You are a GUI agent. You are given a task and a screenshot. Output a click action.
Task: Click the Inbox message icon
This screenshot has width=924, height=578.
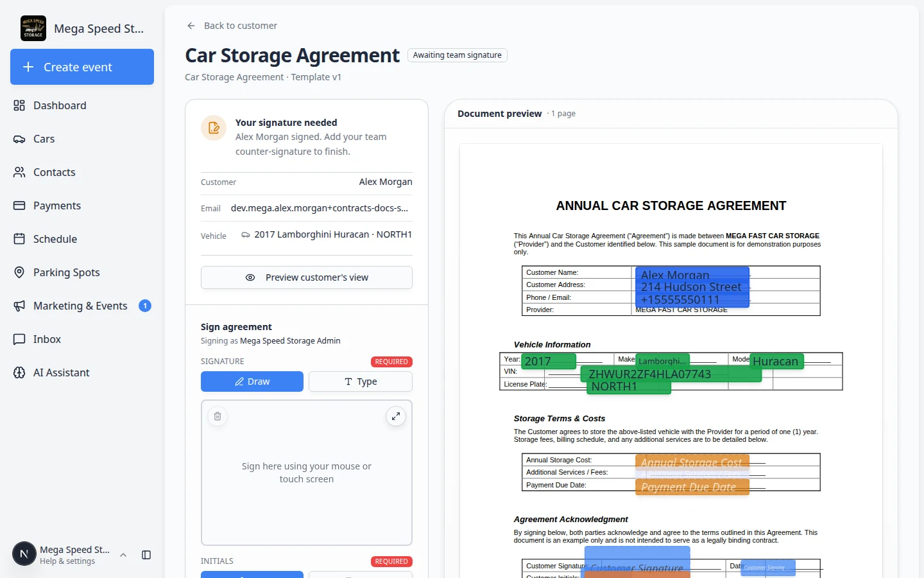(19, 339)
